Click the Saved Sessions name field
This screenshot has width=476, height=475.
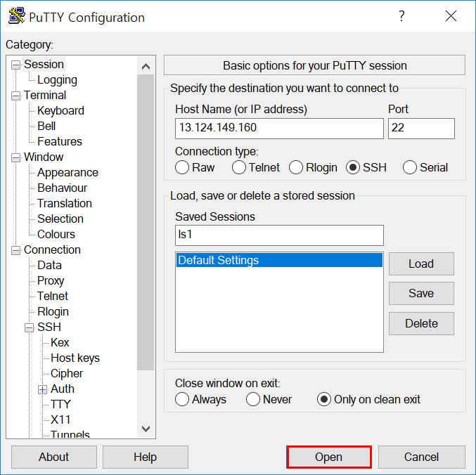[x=279, y=235]
